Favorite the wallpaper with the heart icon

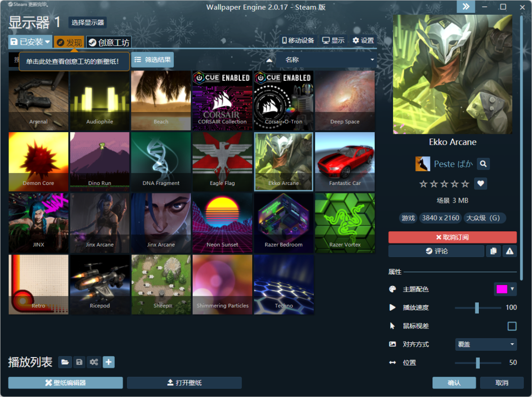480,184
